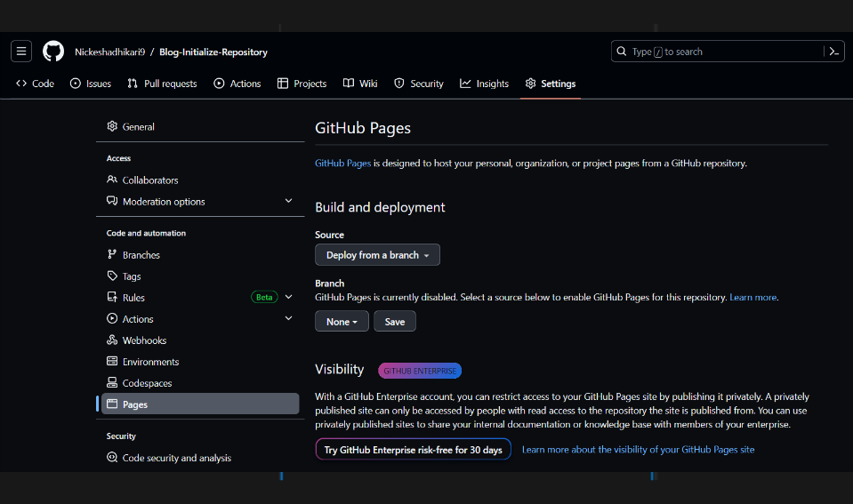
Task: Open Webhooks settings page
Action: (200, 340)
